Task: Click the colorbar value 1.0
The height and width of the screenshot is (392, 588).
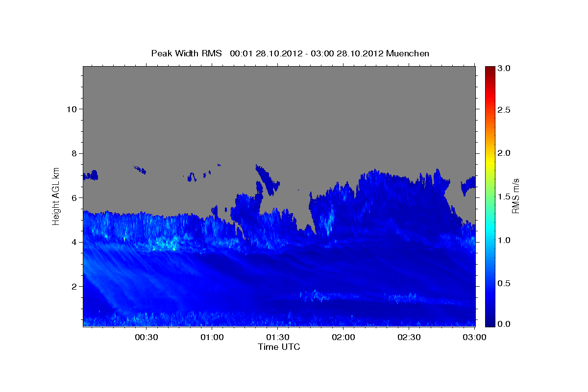Action: pyautogui.click(x=504, y=240)
